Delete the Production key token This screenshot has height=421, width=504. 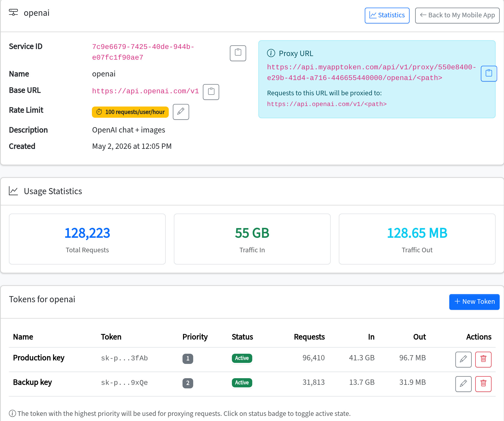point(483,359)
